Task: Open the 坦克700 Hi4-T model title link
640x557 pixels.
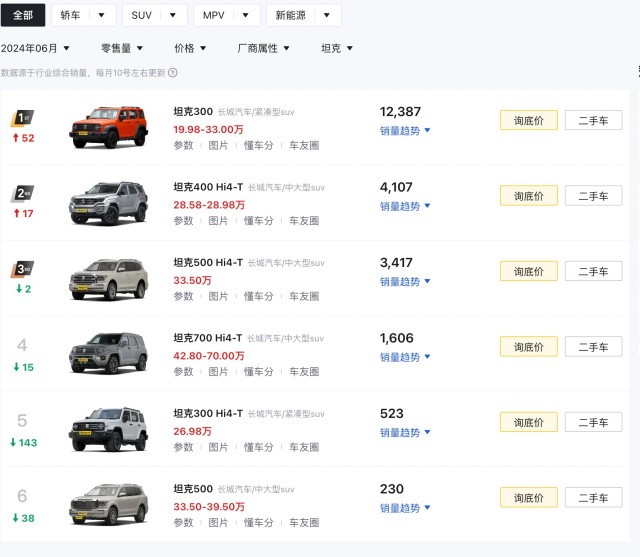Action: [208, 338]
